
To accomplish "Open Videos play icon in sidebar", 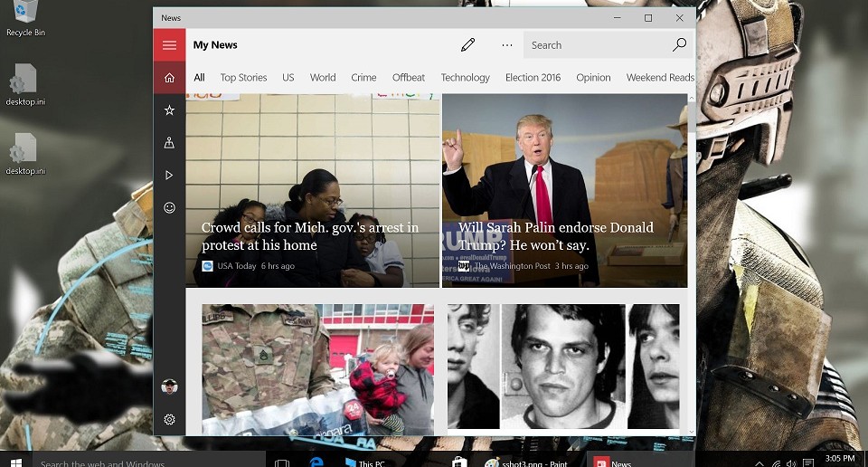I will pos(169,175).
